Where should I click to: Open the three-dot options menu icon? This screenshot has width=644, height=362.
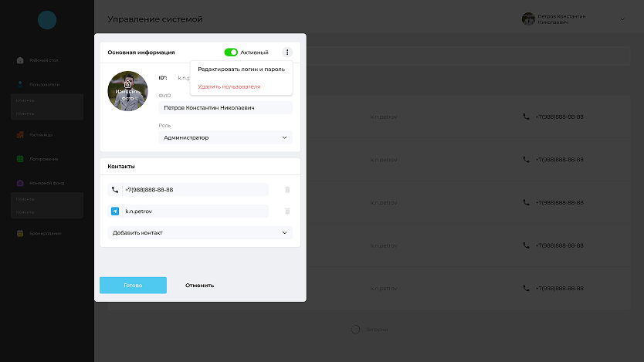[x=287, y=52]
